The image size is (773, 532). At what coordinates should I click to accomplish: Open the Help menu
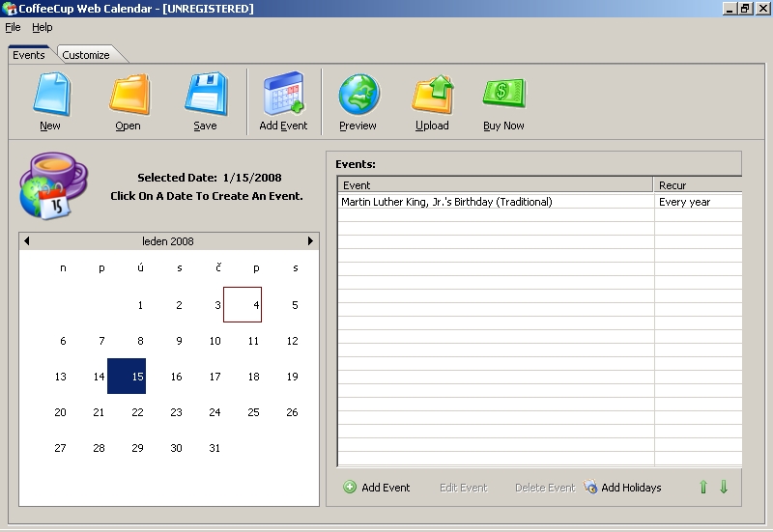[x=43, y=28]
